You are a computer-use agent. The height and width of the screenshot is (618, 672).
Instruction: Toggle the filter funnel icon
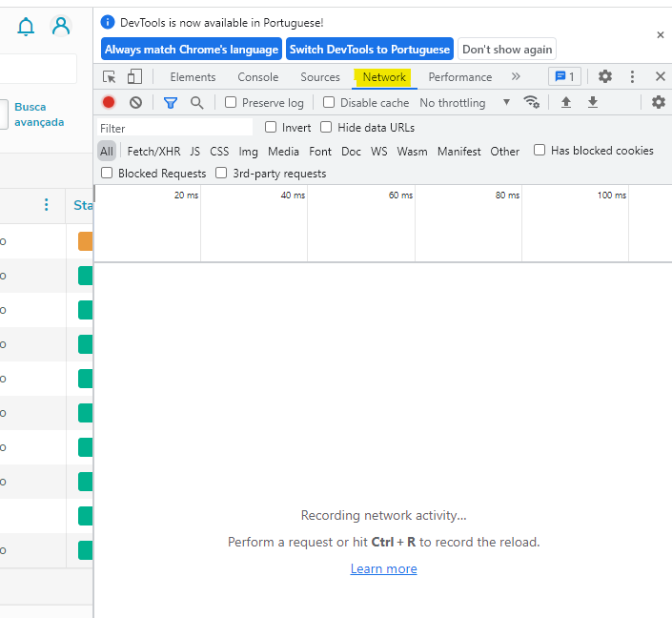coord(171,102)
